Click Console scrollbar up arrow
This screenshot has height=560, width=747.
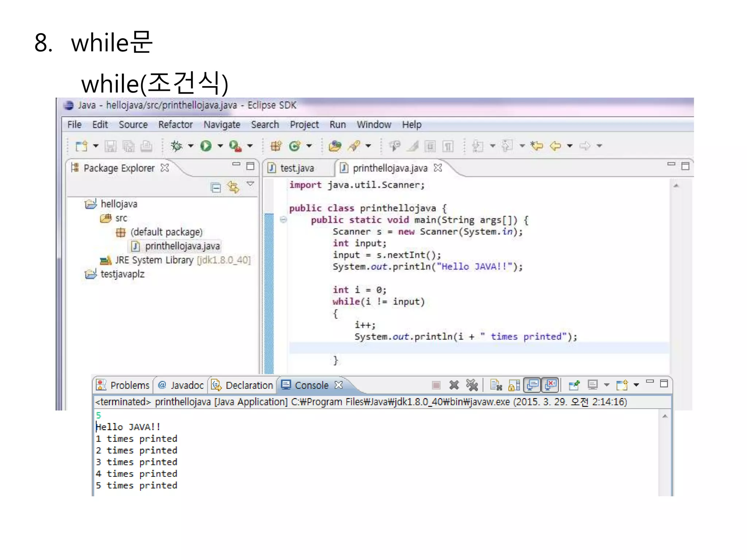pos(665,416)
